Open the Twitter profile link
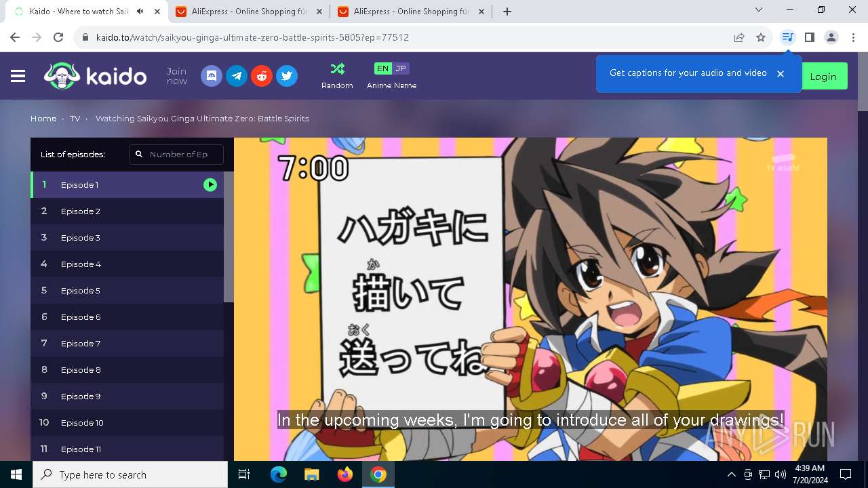Image resolution: width=868 pixels, height=488 pixels. tap(287, 76)
